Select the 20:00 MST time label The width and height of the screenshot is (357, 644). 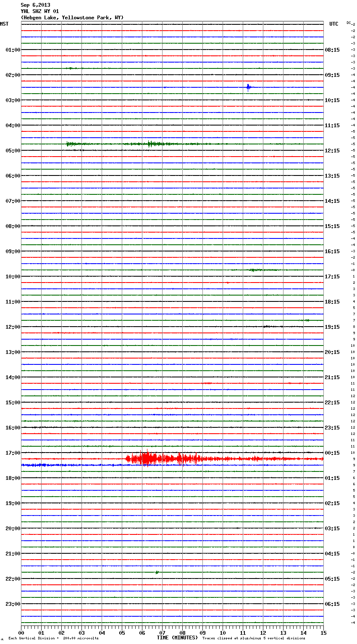[13, 529]
